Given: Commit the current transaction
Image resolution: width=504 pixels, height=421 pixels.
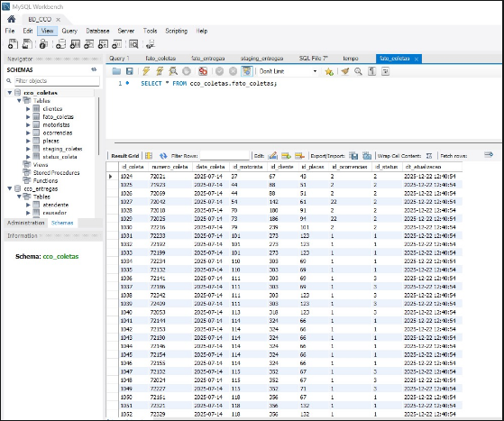Looking at the screenshot, I should [x=219, y=71].
